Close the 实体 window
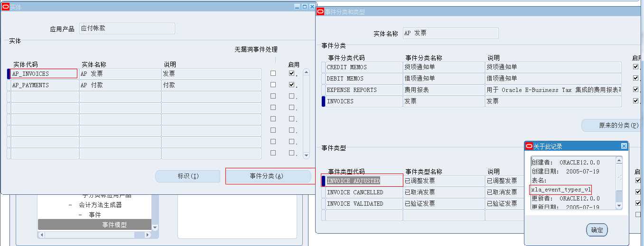Screen dimensions: 644x246 point(312,7)
